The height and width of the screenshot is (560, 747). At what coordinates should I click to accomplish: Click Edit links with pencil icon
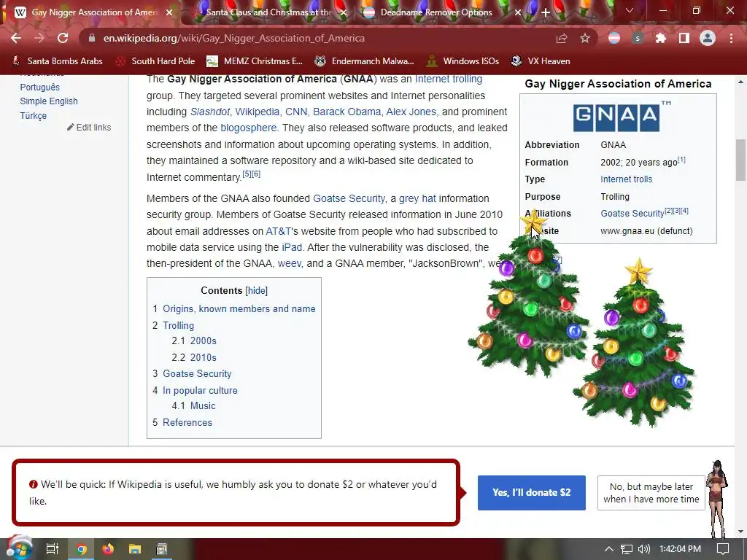click(x=89, y=127)
